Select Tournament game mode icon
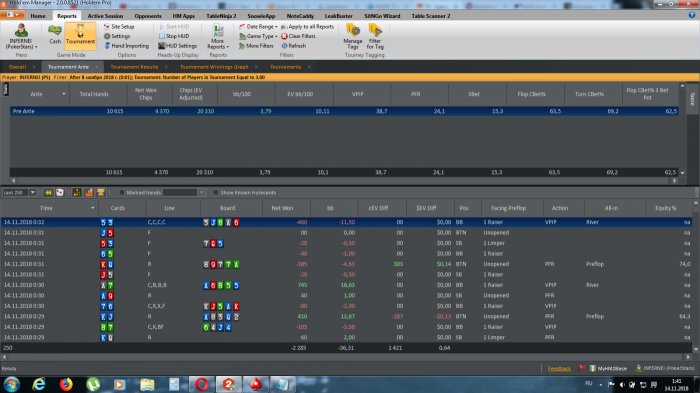The width and height of the screenshot is (700, 393). [x=80, y=34]
